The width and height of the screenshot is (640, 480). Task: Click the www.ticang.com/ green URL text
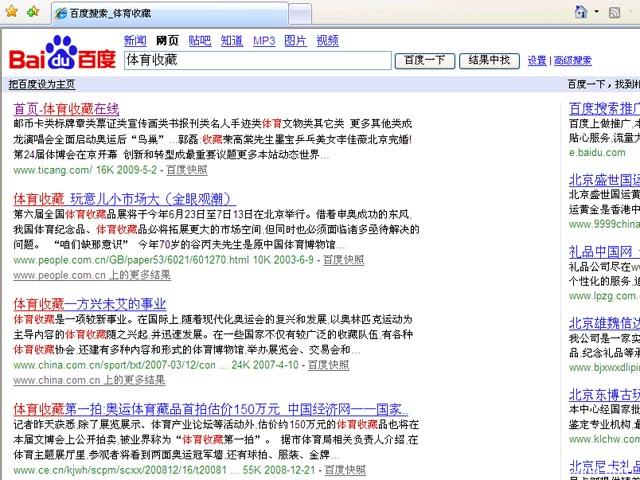(x=53, y=170)
